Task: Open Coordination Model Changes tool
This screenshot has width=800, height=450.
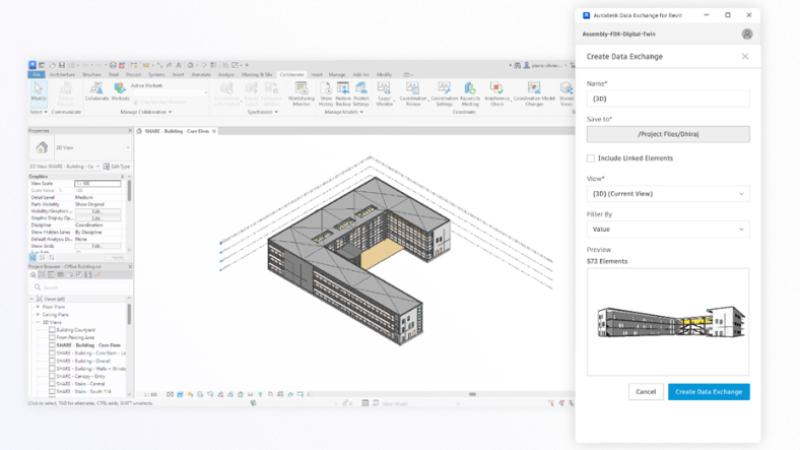Action: point(533,93)
